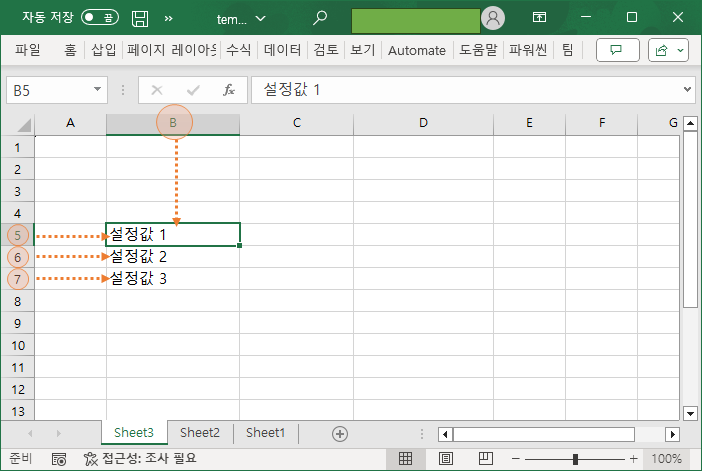Expand Quick Access Toolbar overflow chevron
This screenshot has width=702, height=471.
coord(168,18)
